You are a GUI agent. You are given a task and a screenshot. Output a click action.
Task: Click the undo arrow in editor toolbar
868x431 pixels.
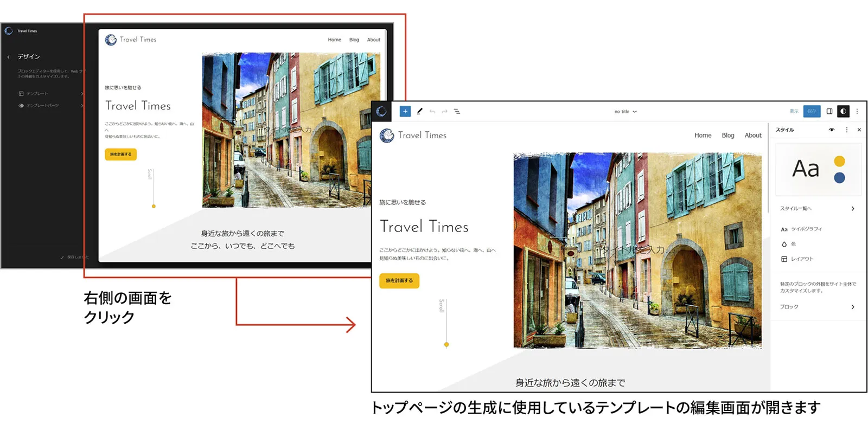[432, 112]
